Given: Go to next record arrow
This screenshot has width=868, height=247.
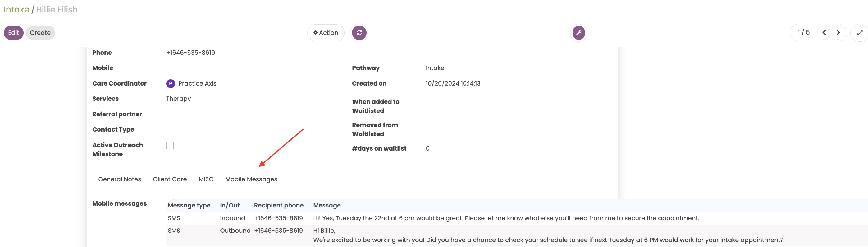Looking at the screenshot, I should tap(838, 33).
